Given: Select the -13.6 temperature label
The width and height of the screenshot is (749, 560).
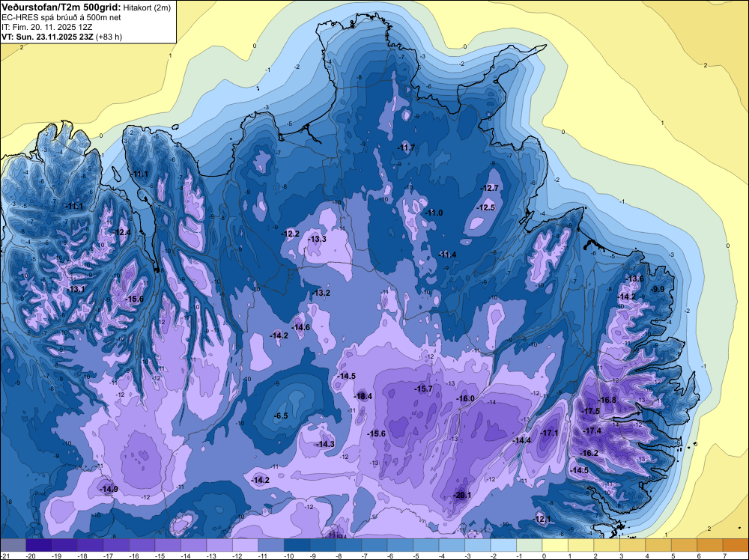Looking at the screenshot, I should click(x=635, y=279).
